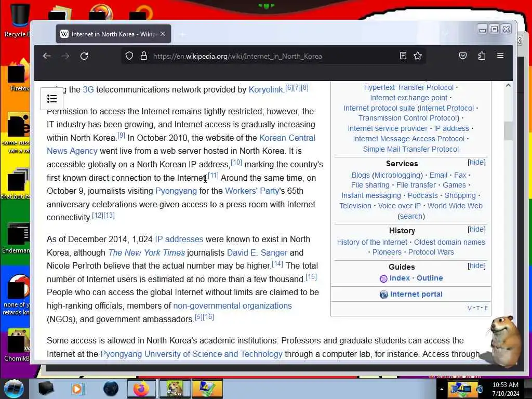Click citation reference [14]
The image size is (532, 399).
point(277,263)
